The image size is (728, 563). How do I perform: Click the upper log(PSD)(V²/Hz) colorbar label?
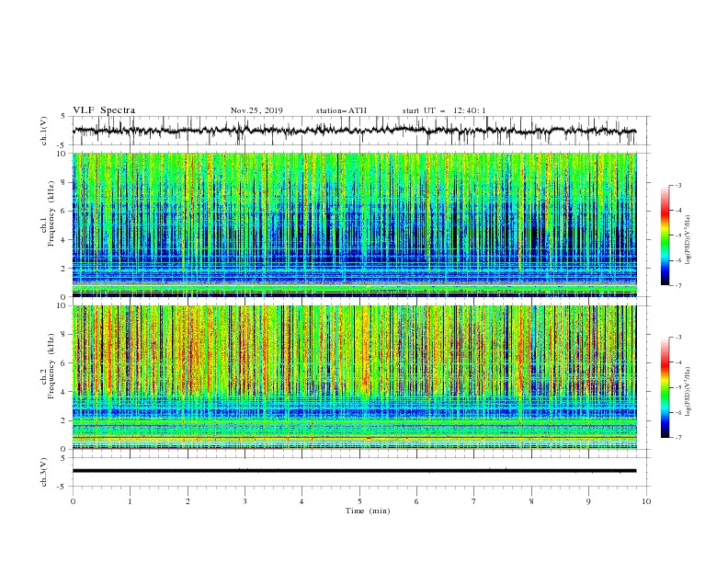tap(688, 240)
